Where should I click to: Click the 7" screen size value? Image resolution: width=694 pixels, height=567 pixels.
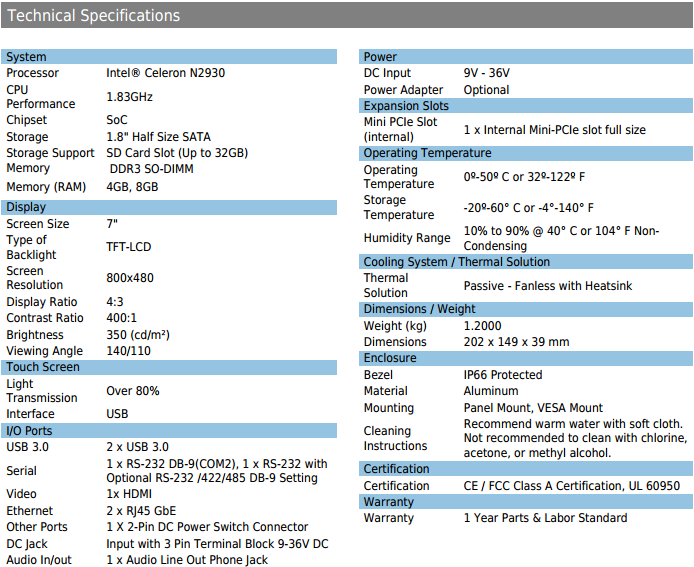[112, 224]
